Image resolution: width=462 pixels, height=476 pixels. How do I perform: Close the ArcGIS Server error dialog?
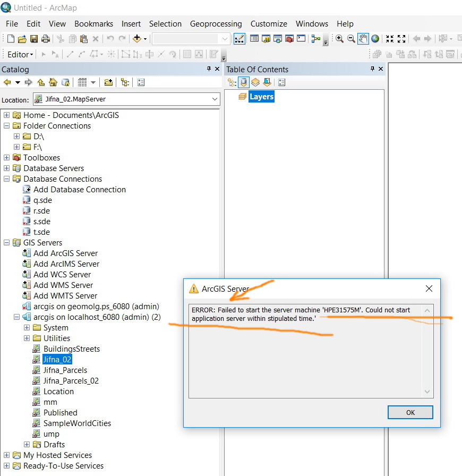(x=429, y=288)
